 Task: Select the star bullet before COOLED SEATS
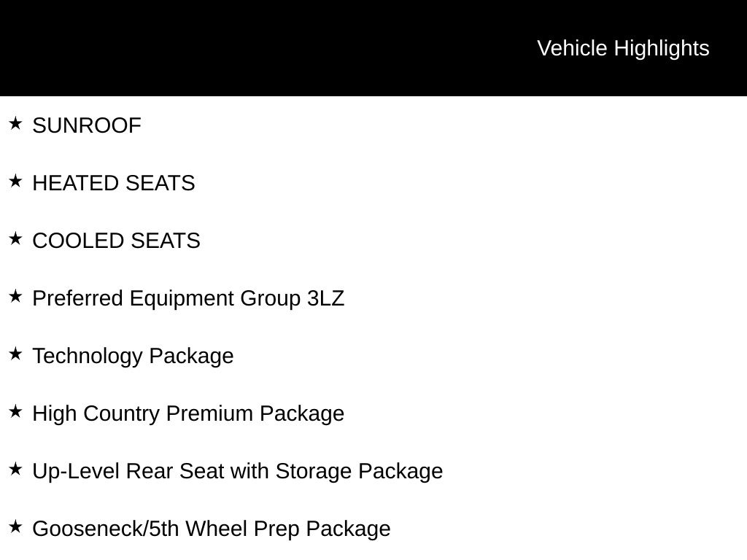16,238
